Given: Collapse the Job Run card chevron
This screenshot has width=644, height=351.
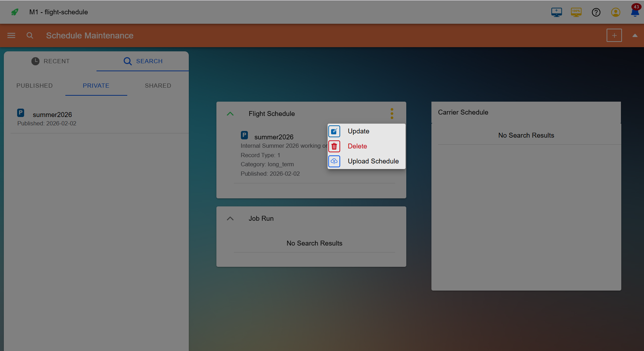Looking at the screenshot, I should (x=230, y=218).
